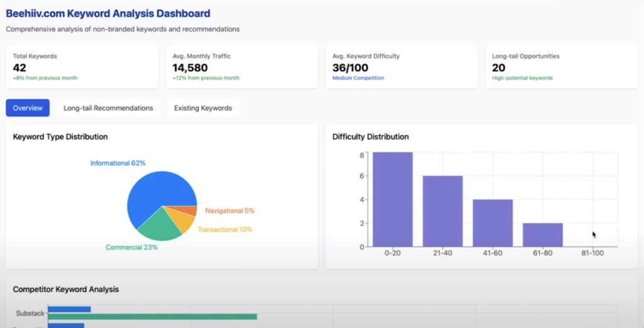This screenshot has height=328, width=644.
Task: Click the Difficulty Distribution heading
Action: (370, 137)
